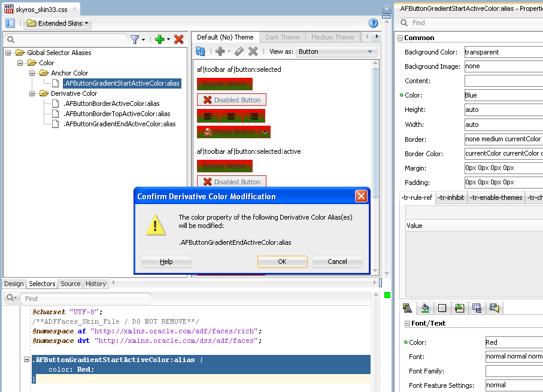
Task: Click the fourth property category ruler icon
Action: point(460,308)
